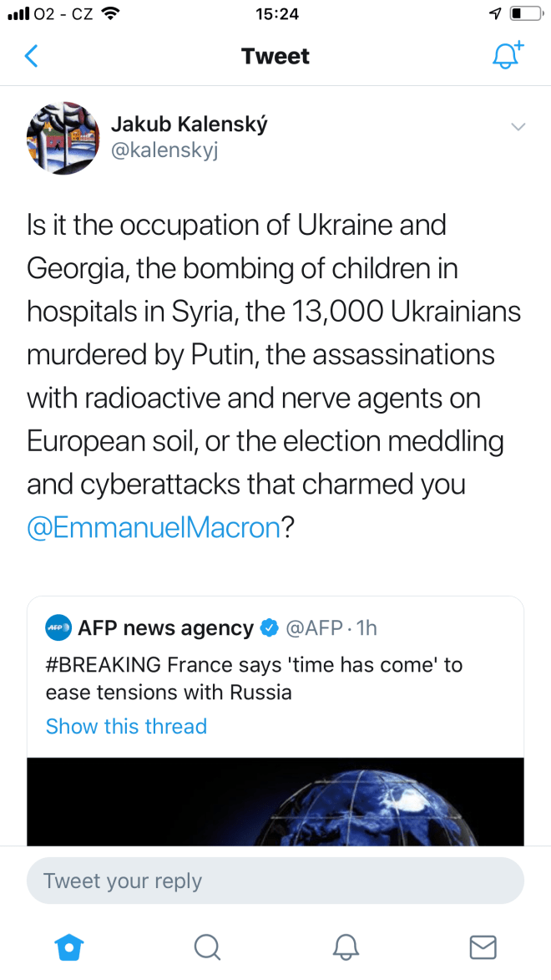Open AFP news agency quoted account name
This screenshot has height=980, width=551.
[x=165, y=627]
